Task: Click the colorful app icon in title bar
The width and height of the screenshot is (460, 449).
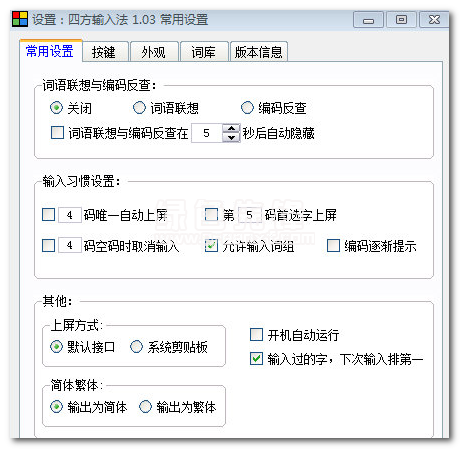Action: [20, 19]
